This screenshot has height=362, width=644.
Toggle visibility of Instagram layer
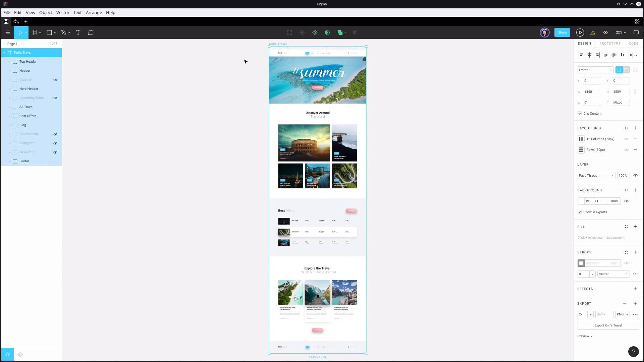(x=56, y=143)
